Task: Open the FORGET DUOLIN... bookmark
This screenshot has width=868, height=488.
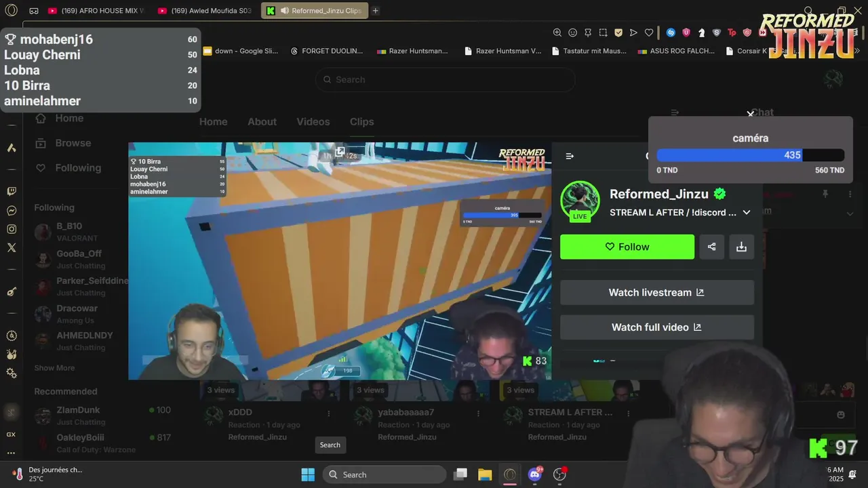Action: coord(326,51)
